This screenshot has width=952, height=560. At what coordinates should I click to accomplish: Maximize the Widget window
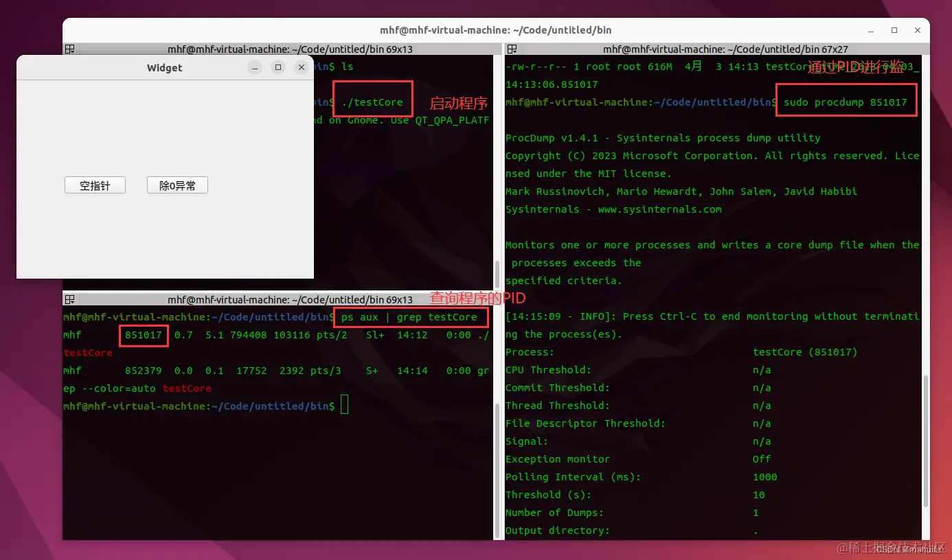[278, 67]
